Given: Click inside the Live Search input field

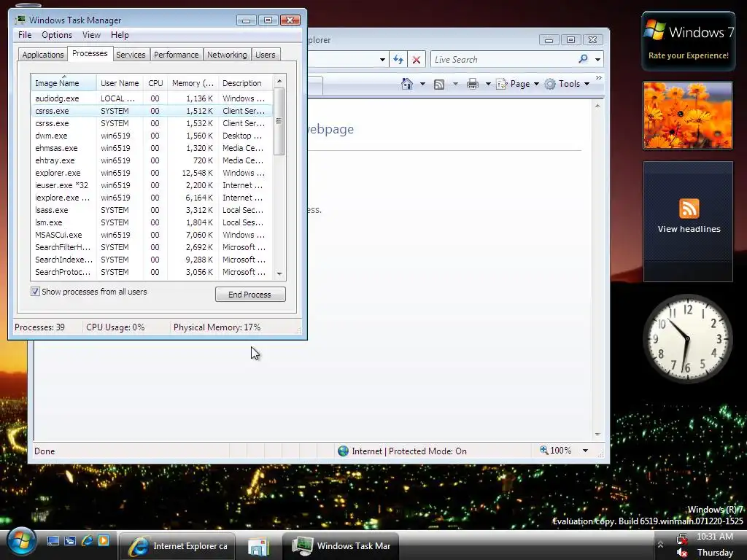Looking at the screenshot, I should click(x=503, y=60).
